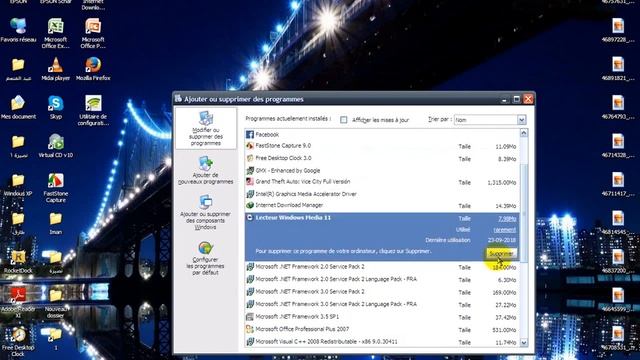
Task: Click program list scrollbar down arrow
Action: [x=524, y=343]
